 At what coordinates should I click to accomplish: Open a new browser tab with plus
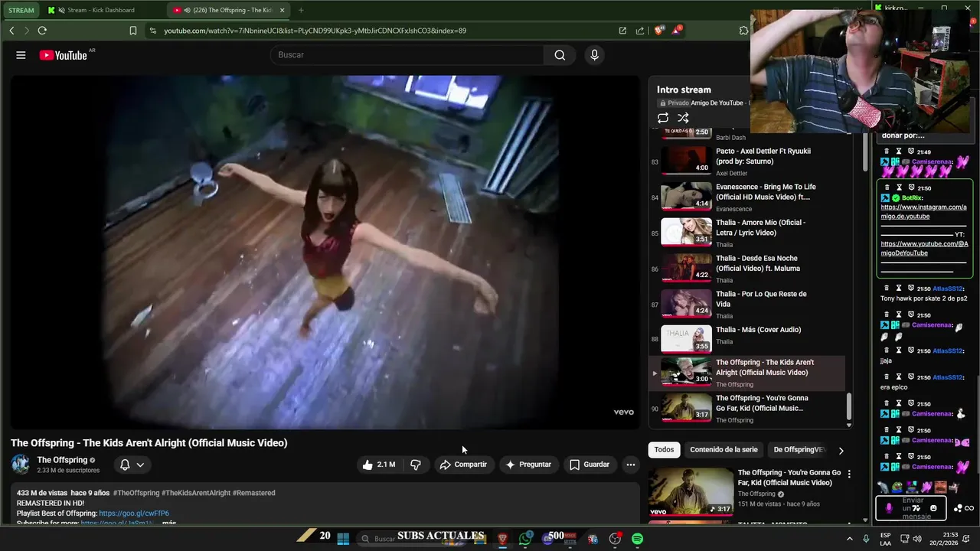[x=301, y=10]
